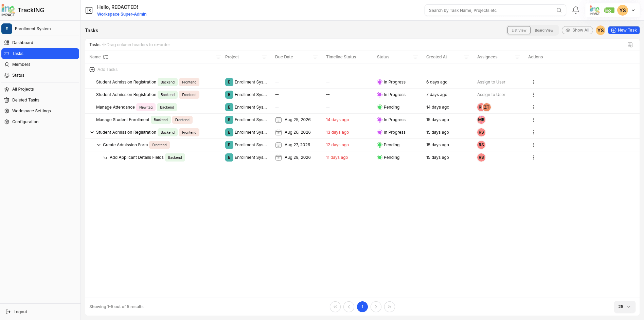Open the user account dropdown chevron
Image resolution: width=644 pixels, height=320 pixels.
(x=633, y=10)
